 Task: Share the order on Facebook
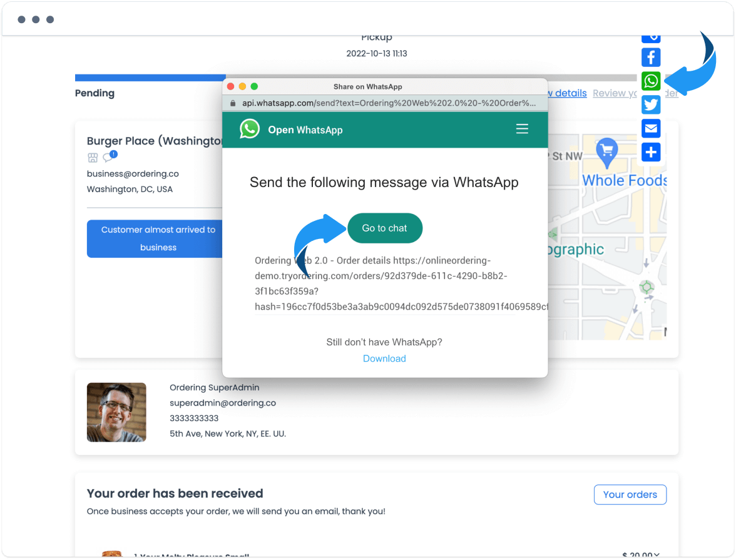pos(651,58)
